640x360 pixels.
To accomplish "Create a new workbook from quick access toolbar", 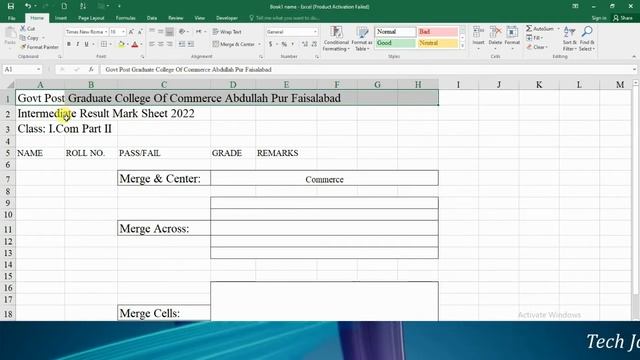I will click(64, 6).
